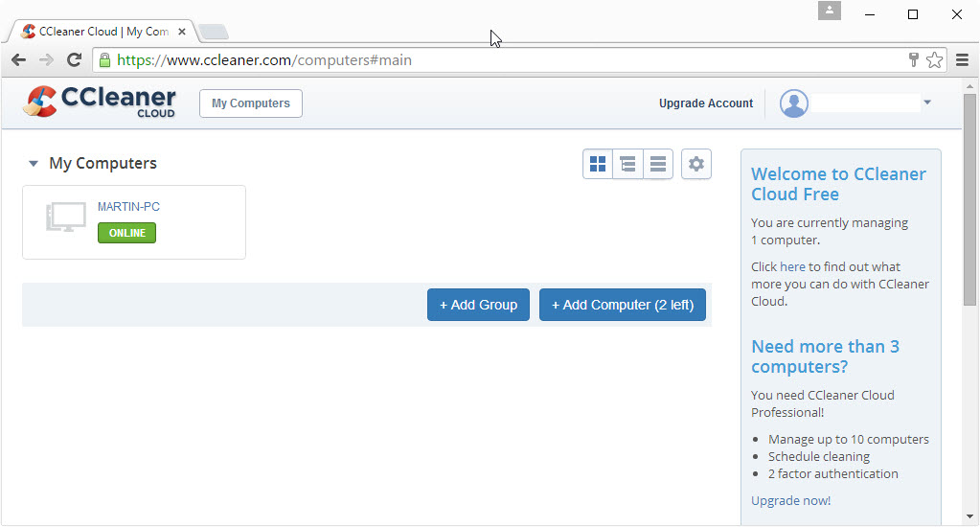Select the CCleaner Cloud browser tab
This screenshot has height=527, width=980.
coord(103,32)
